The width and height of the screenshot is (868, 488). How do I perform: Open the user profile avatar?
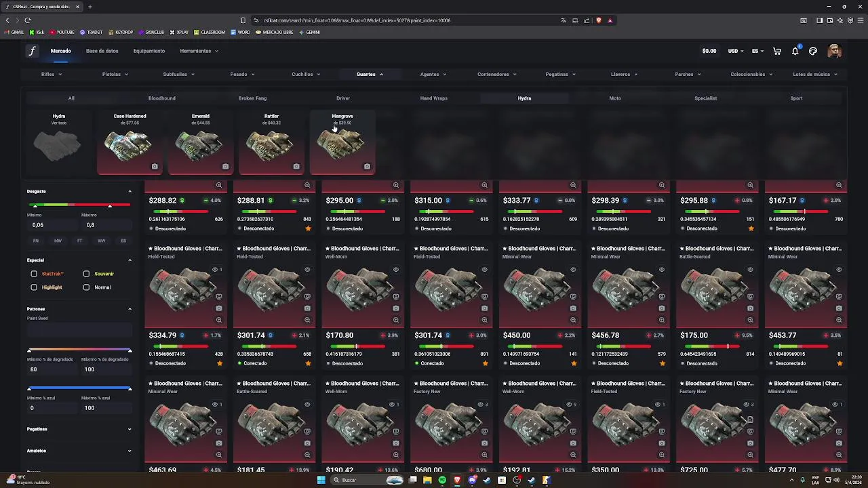[834, 51]
